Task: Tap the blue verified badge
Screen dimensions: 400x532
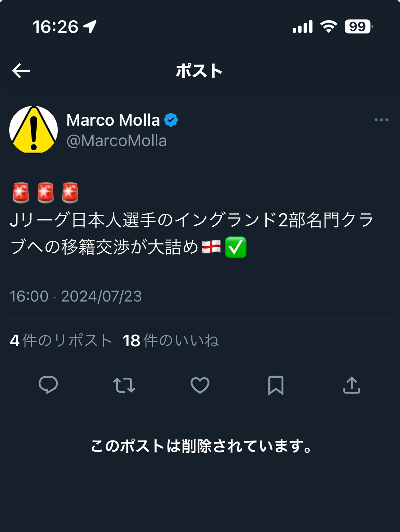Action: (x=171, y=120)
